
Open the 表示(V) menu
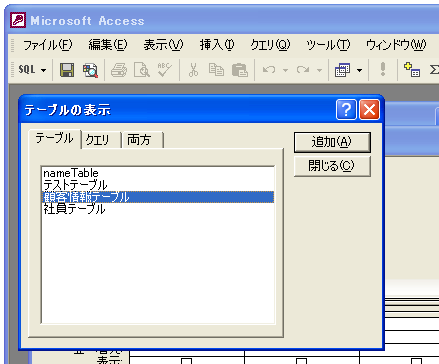click(x=163, y=45)
